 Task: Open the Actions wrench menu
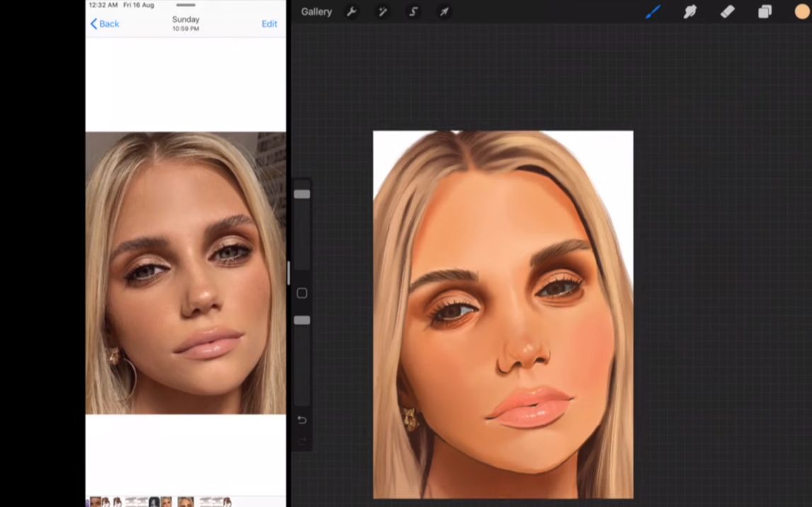pos(351,12)
